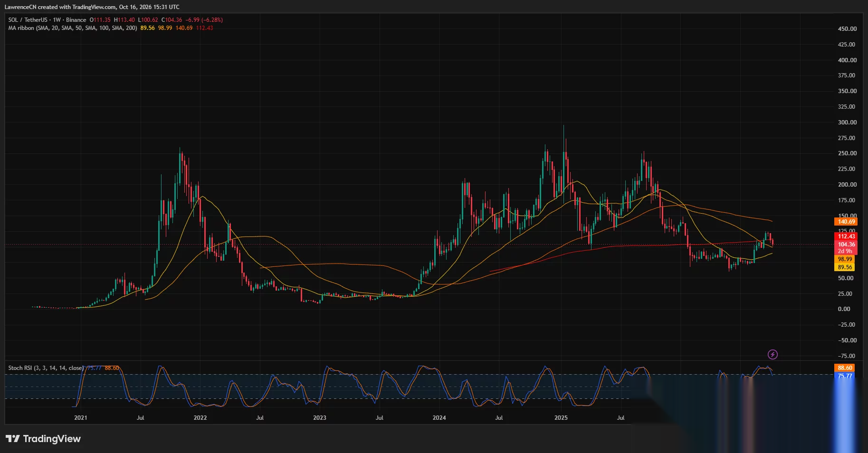868x453 pixels.
Task: Click the LawrenceCN created with TradingView.com header text
Action: coord(92,7)
